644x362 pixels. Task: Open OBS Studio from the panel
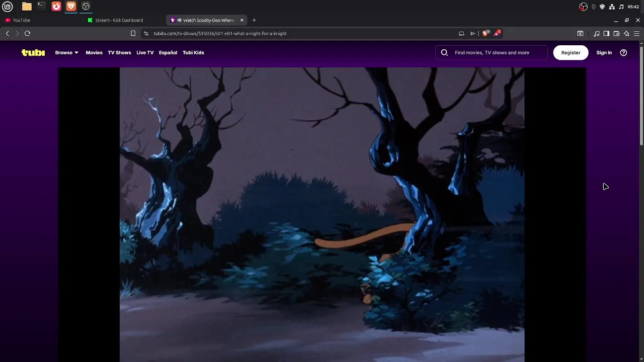[x=86, y=7]
